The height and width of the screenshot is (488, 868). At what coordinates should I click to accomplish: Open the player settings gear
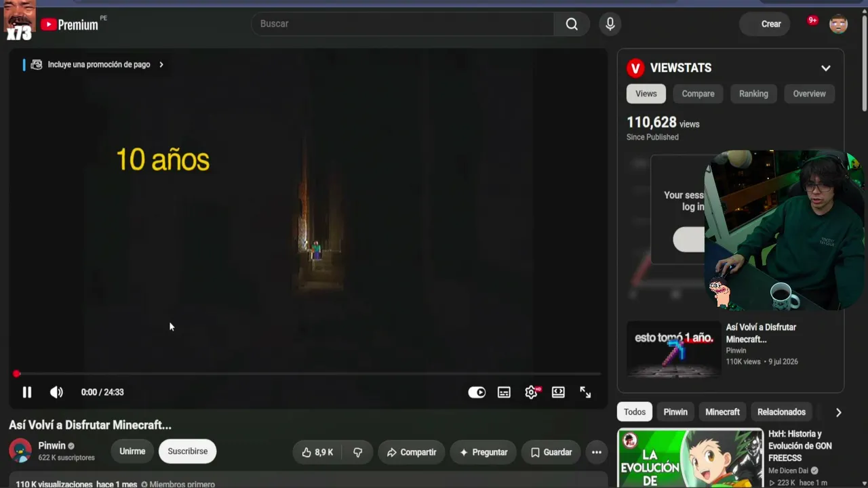click(x=532, y=392)
